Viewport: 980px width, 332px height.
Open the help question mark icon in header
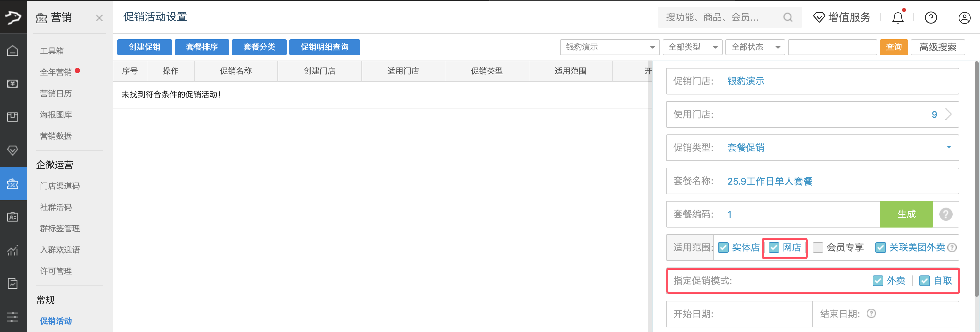(x=931, y=18)
